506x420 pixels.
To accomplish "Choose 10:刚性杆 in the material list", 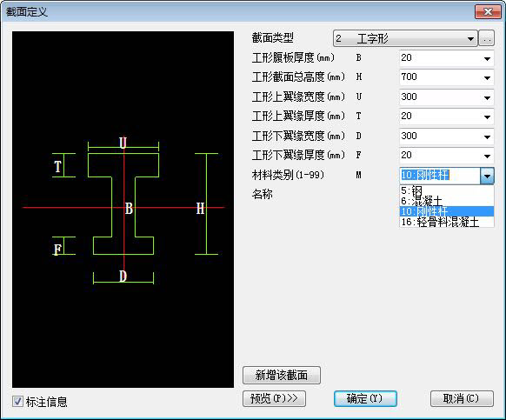I will coord(447,211).
